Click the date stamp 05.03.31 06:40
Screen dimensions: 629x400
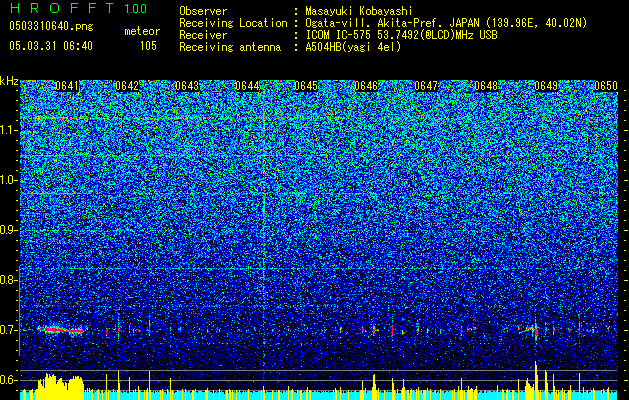(51, 46)
